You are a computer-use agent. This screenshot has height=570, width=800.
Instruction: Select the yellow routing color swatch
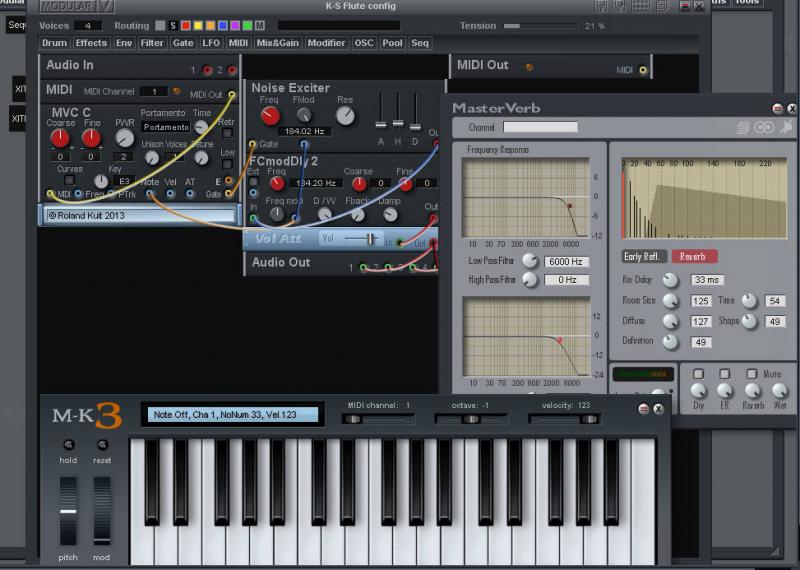click(x=198, y=26)
